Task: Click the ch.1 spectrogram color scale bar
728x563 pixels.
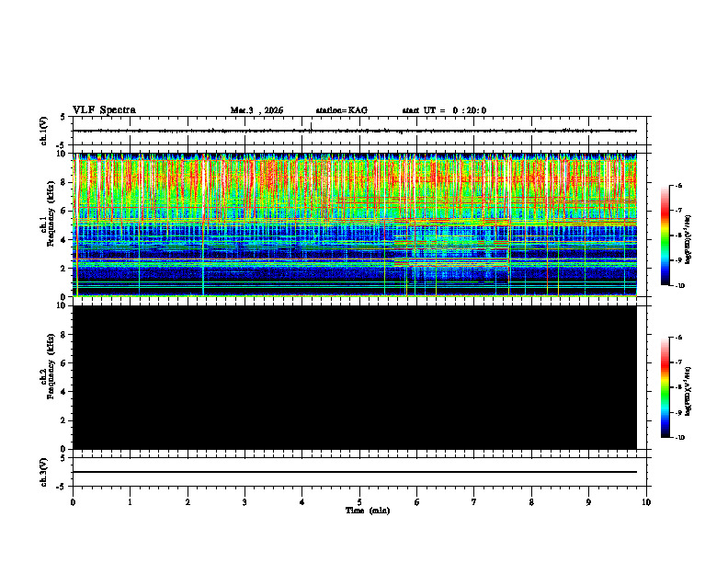Action: point(665,236)
